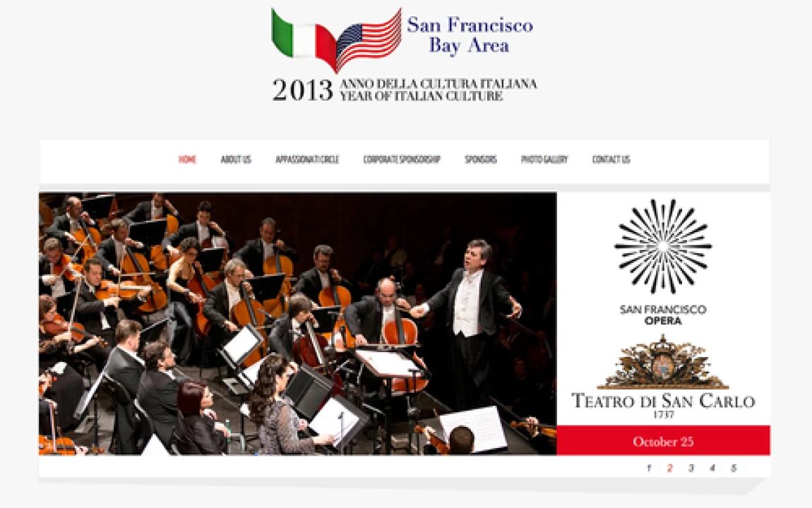
Task: Open Corporate Sponsorship menu item
Action: pyautogui.click(x=402, y=159)
